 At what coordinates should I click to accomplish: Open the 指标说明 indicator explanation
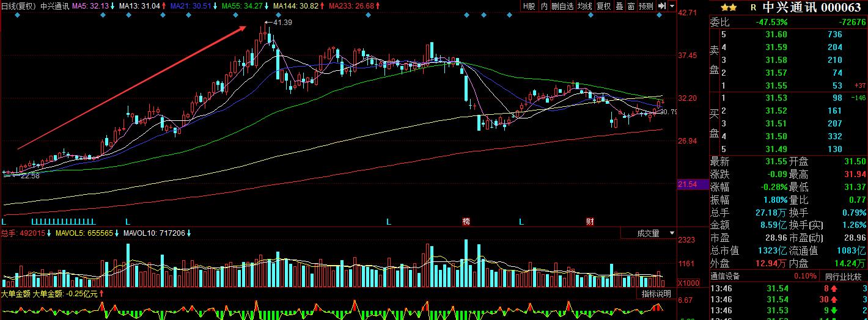[656, 294]
